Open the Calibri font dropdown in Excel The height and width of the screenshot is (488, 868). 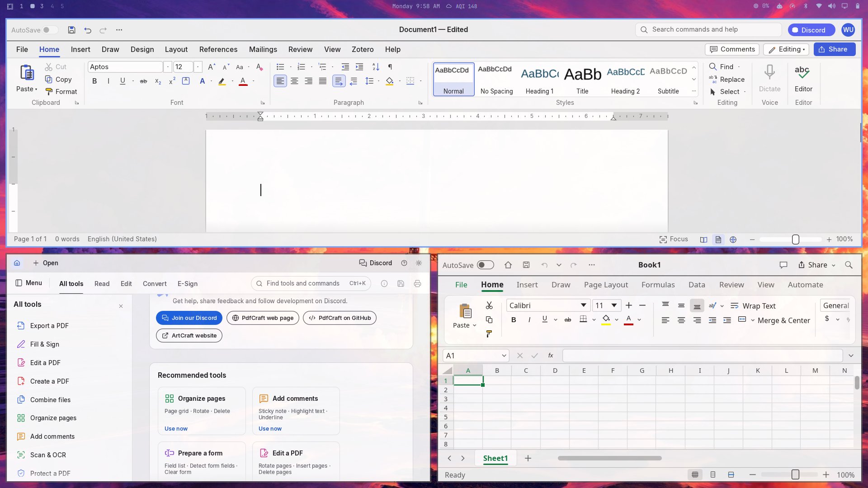pos(584,305)
